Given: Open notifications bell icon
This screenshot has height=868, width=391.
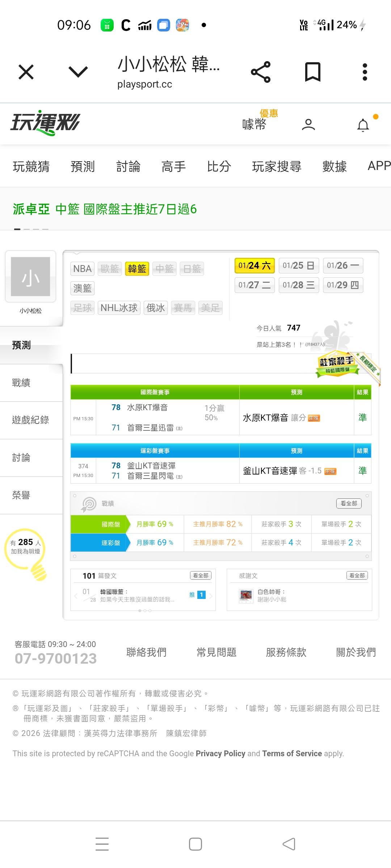Looking at the screenshot, I should coord(363,125).
